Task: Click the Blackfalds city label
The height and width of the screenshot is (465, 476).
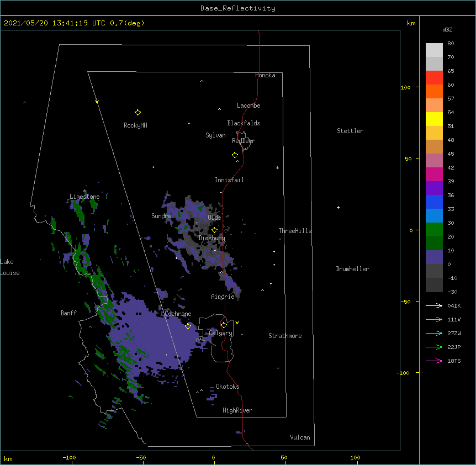Action: coord(244,123)
